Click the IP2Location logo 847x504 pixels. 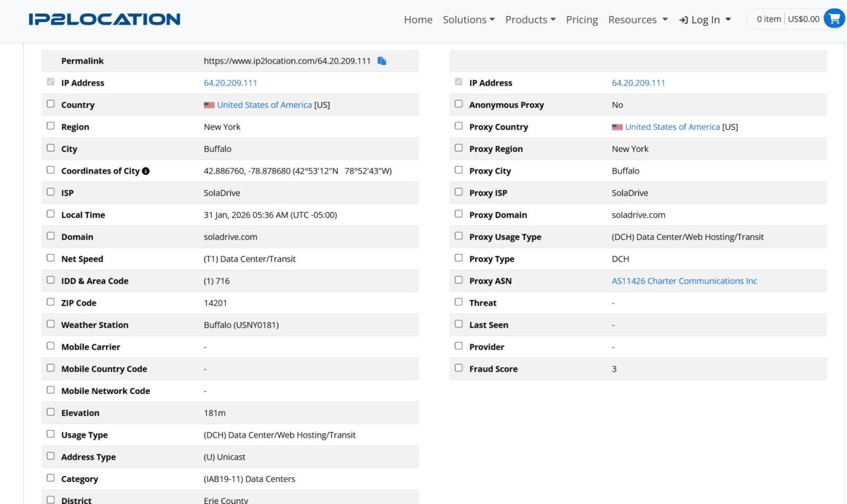[104, 19]
